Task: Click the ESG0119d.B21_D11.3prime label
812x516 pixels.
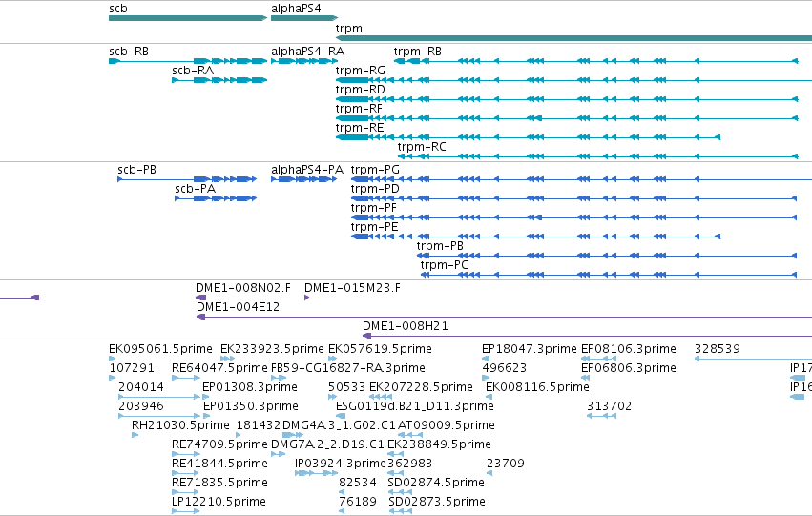Action: coord(415,406)
